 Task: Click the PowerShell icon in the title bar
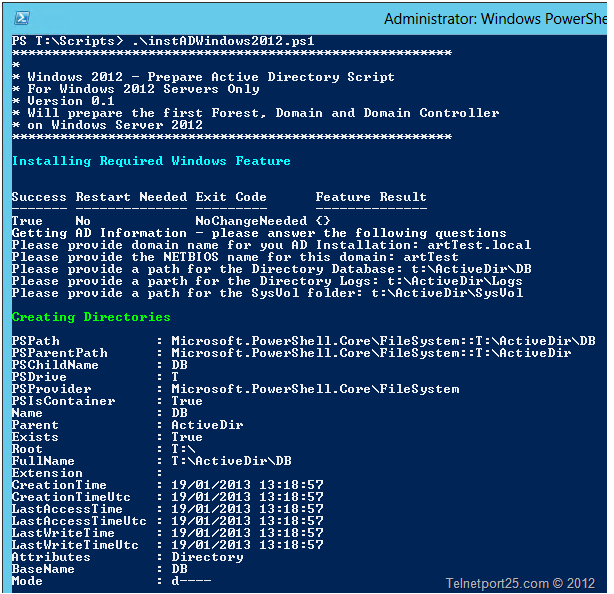pos(20,18)
